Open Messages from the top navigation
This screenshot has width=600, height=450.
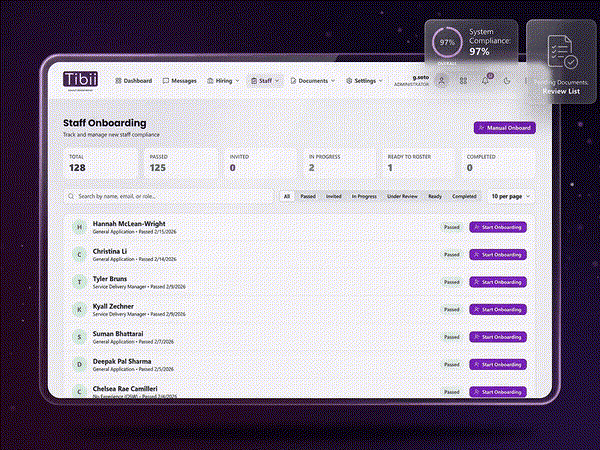179,81
